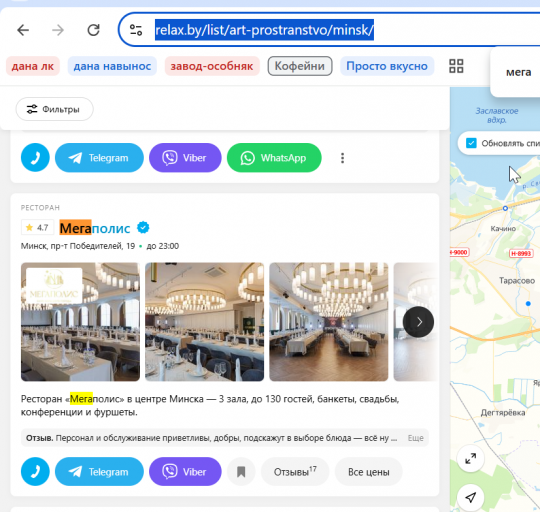Contact via WhatsApp button

click(x=274, y=158)
